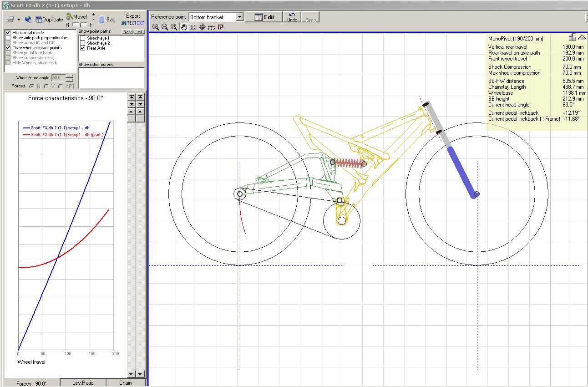Click the right graph scrollbar up arrow

140,112
